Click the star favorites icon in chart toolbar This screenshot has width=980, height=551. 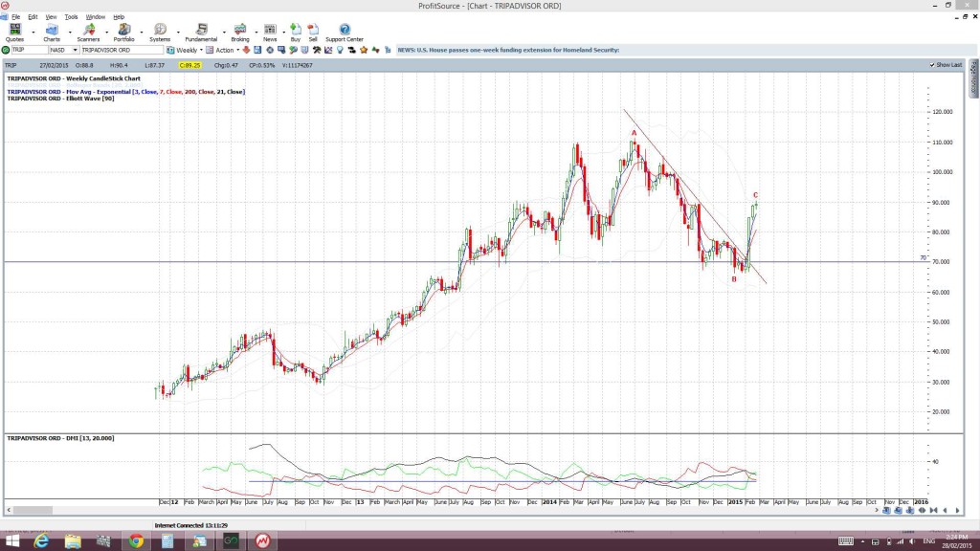coord(364,50)
